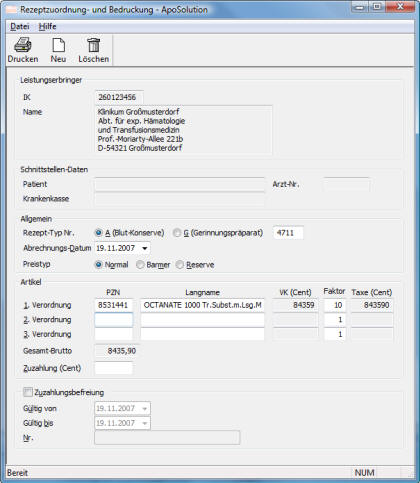The width and height of the screenshot is (420, 483).
Task: Click the Löschen trash can icon
Action: [94, 45]
